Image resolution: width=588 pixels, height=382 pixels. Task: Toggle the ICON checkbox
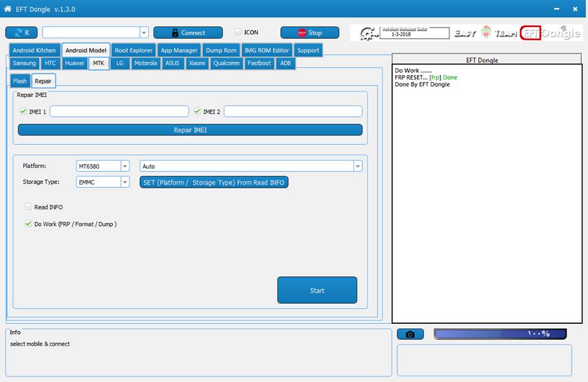pyautogui.click(x=238, y=32)
